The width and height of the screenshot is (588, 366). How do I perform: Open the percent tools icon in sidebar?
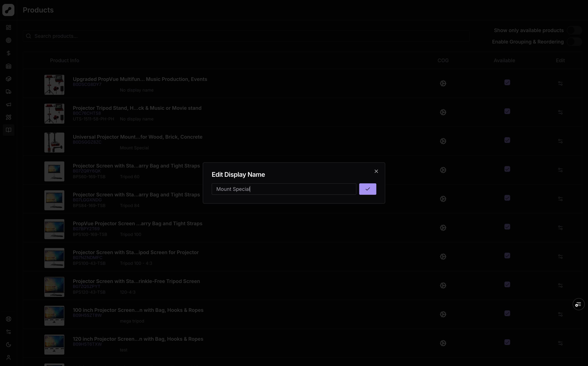click(x=9, y=117)
